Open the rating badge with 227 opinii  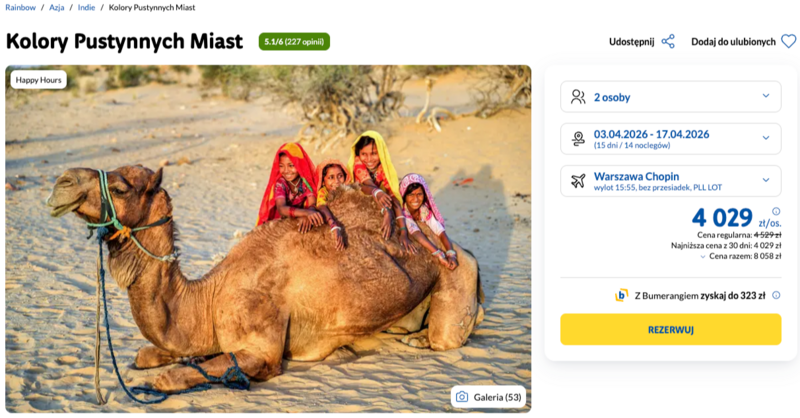pos(294,42)
